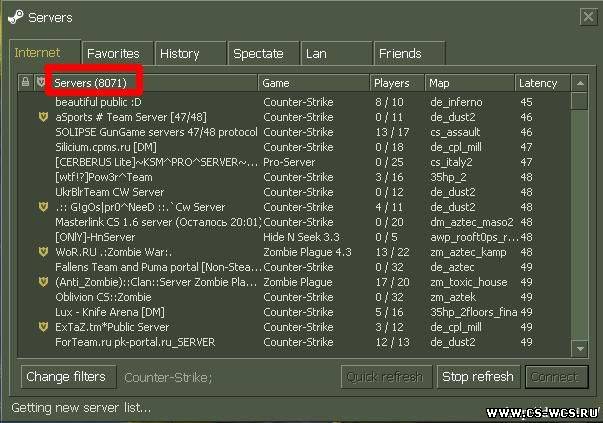Select the 'G!gOs|pr0^NeeD Cw Server' name
Screen dimensions: 603x423
(140, 207)
